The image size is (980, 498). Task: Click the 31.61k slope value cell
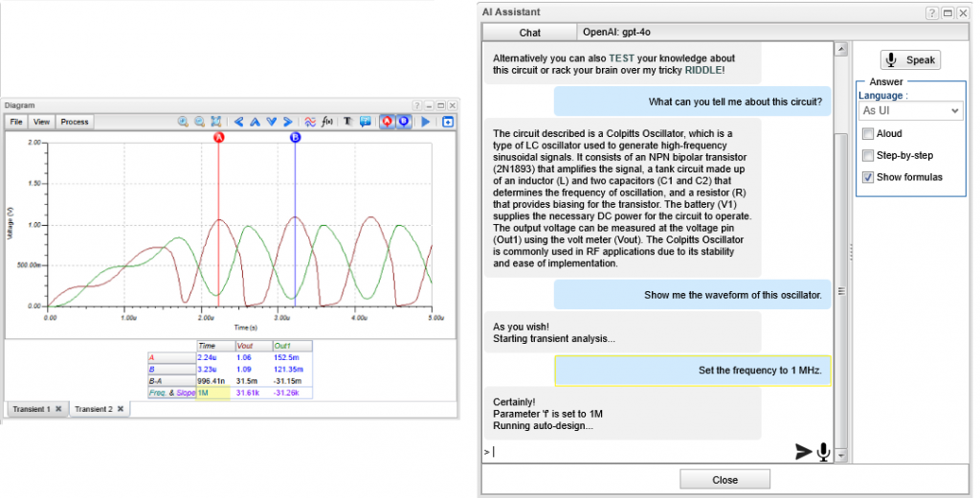(254, 393)
